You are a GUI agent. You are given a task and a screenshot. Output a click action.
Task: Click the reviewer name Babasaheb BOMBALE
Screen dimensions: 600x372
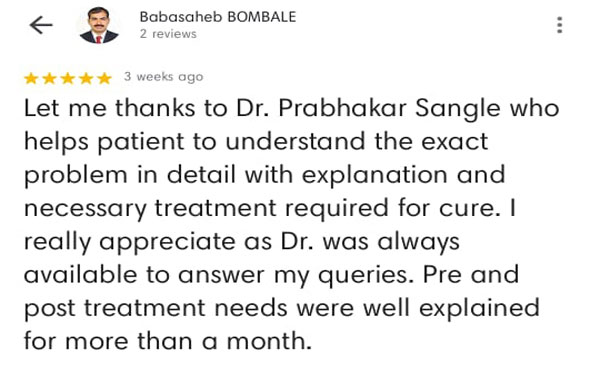[x=218, y=17]
